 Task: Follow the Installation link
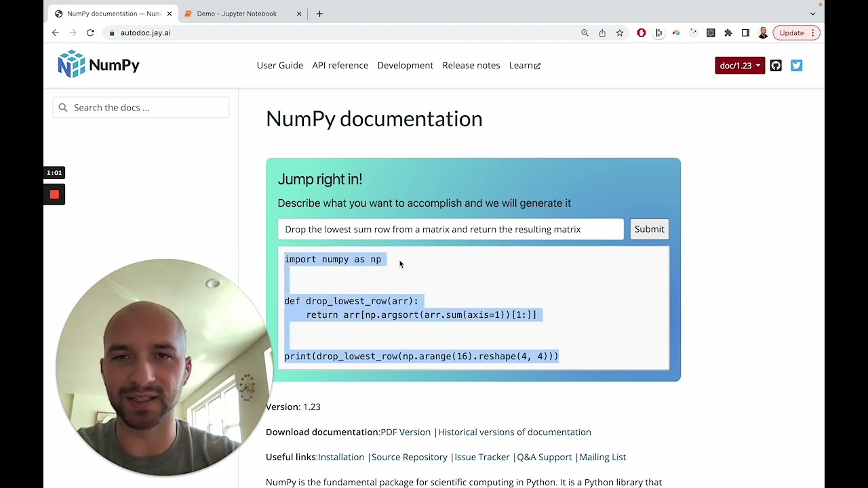(x=341, y=457)
